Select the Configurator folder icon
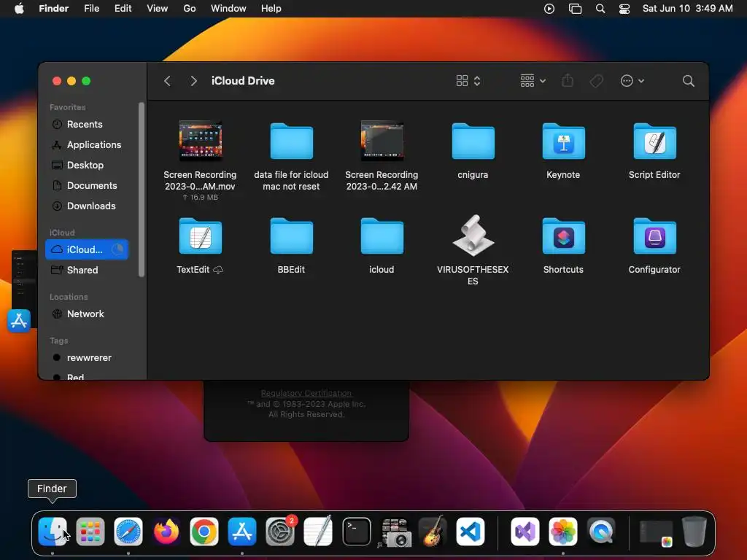 click(x=654, y=236)
